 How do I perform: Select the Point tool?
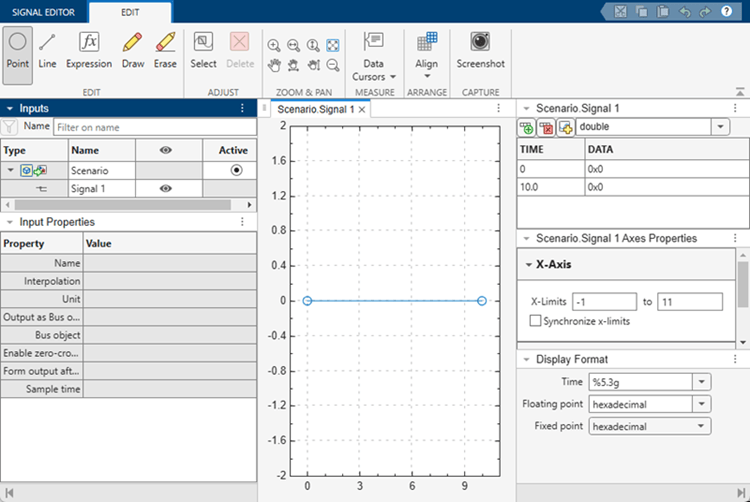18,55
